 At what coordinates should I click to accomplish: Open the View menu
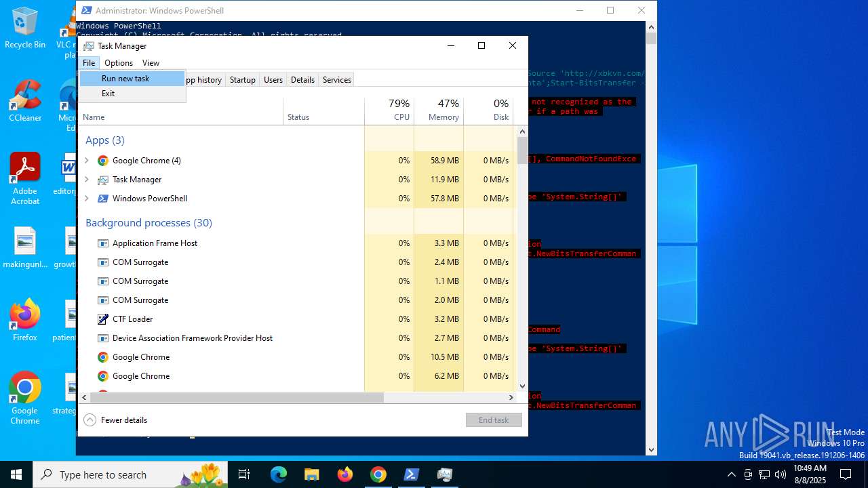(151, 63)
